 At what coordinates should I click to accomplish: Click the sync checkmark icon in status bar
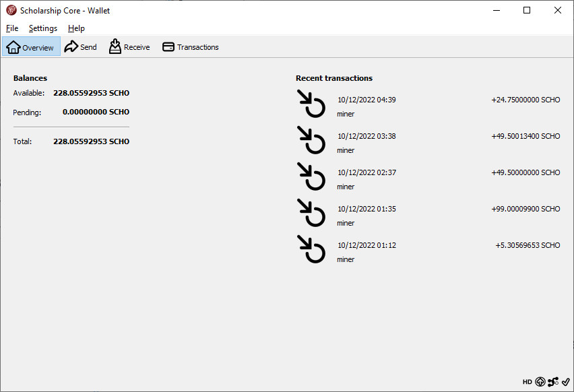(x=566, y=382)
